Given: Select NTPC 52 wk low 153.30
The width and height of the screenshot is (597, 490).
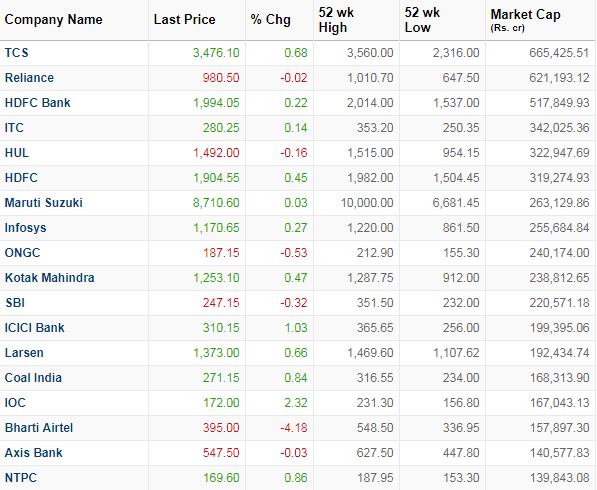Looking at the screenshot, I should (461, 478).
